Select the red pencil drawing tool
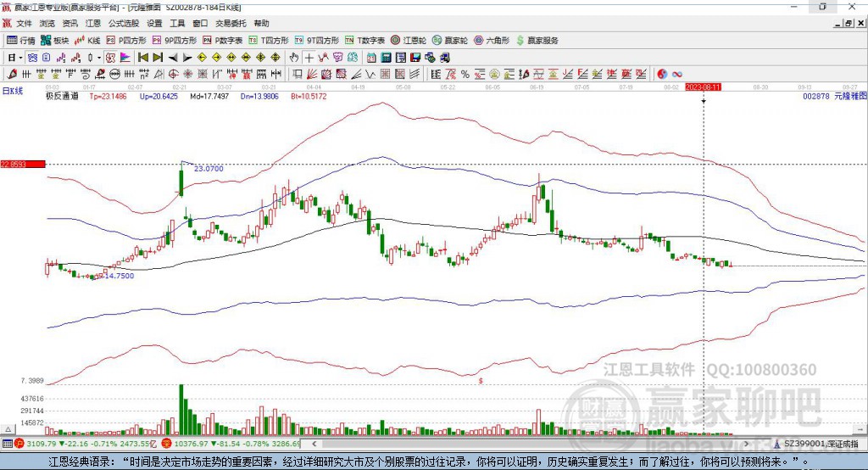 pyautogui.click(x=12, y=75)
